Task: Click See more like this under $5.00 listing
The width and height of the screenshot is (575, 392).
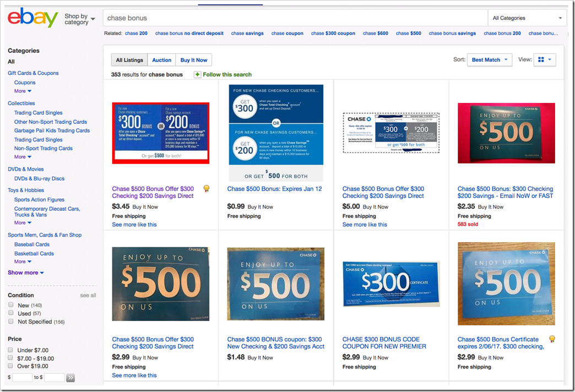Action: [365, 225]
